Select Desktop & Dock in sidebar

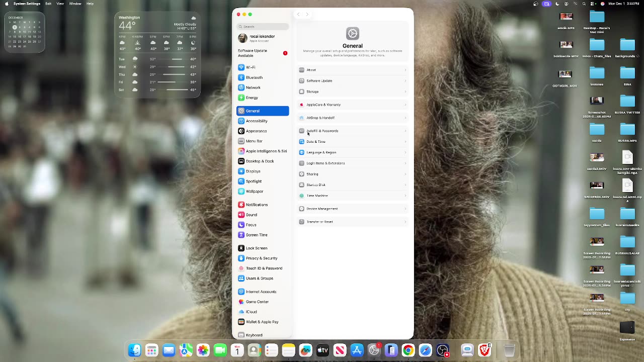coord(263,161)
